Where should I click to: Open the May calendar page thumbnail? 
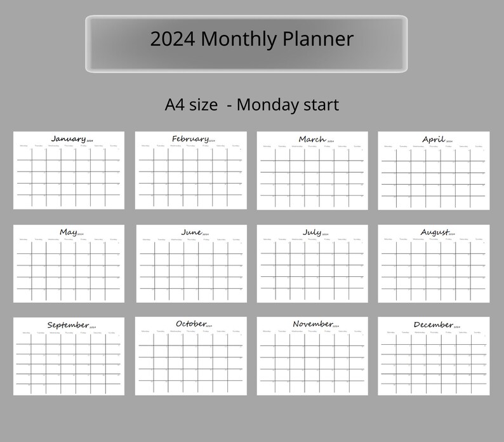[69, 264]
